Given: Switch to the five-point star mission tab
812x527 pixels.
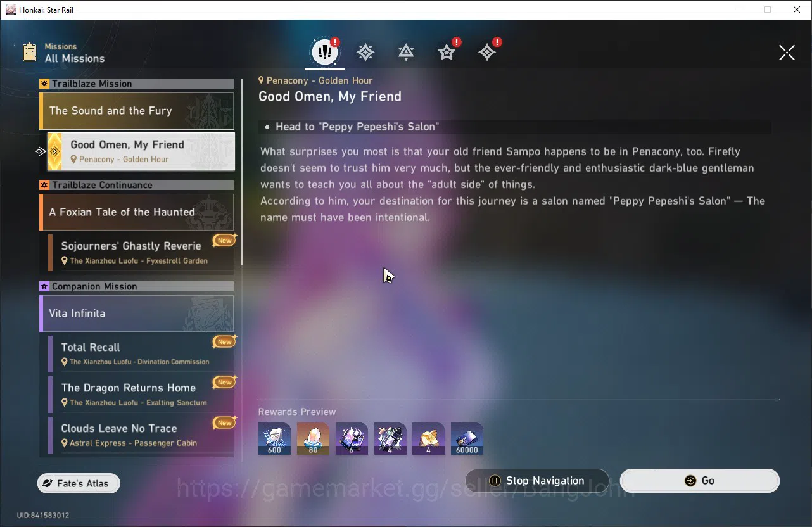Looking at the screenshot, I should (447, 52).
